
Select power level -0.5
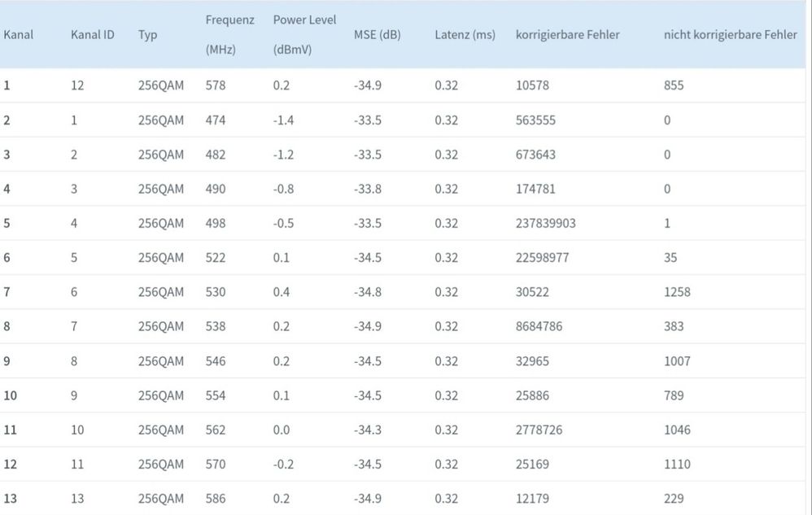pyautogui.click(x=283, y=223)
